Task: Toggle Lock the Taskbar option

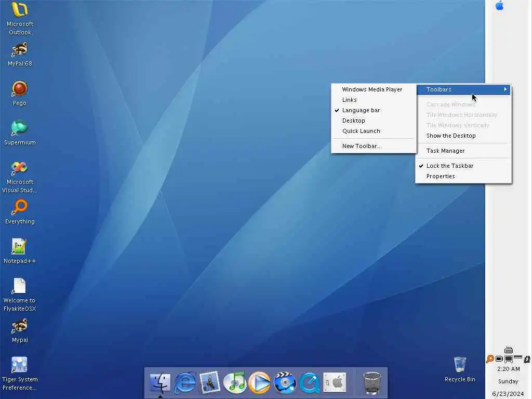Action: pyautogui.click(x=463, y=166)
